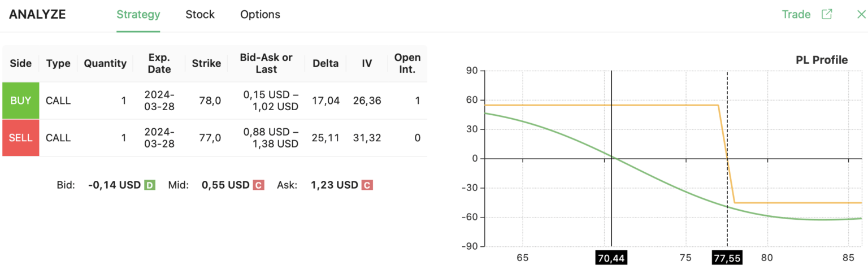Select the Options tab
The image size is (868, 274).
point(260,15)
